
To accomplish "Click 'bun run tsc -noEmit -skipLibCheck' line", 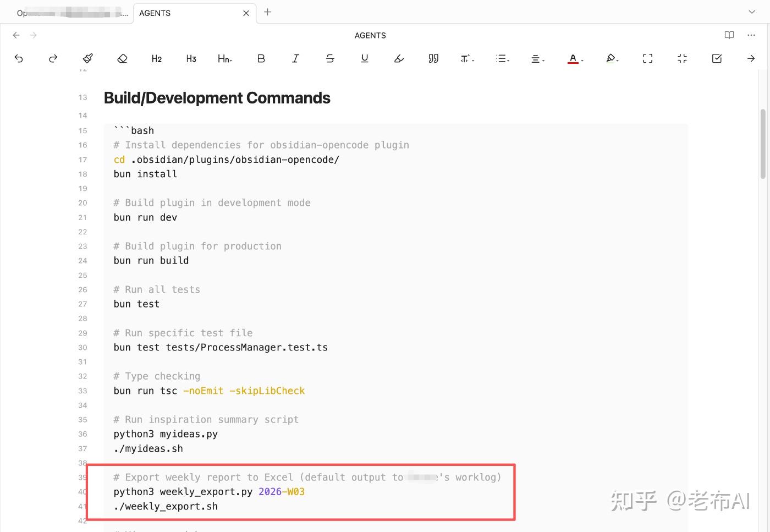I will (x=209, y=391).
